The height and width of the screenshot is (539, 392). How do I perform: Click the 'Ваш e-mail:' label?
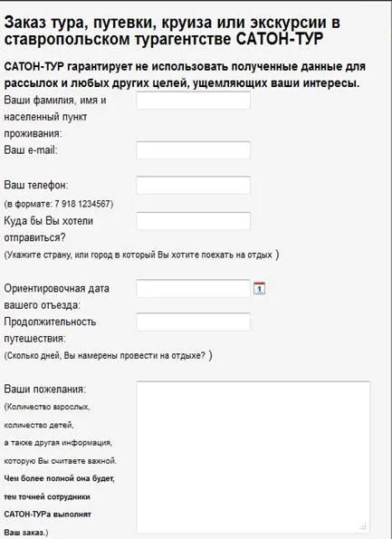(x=31, y=150)
